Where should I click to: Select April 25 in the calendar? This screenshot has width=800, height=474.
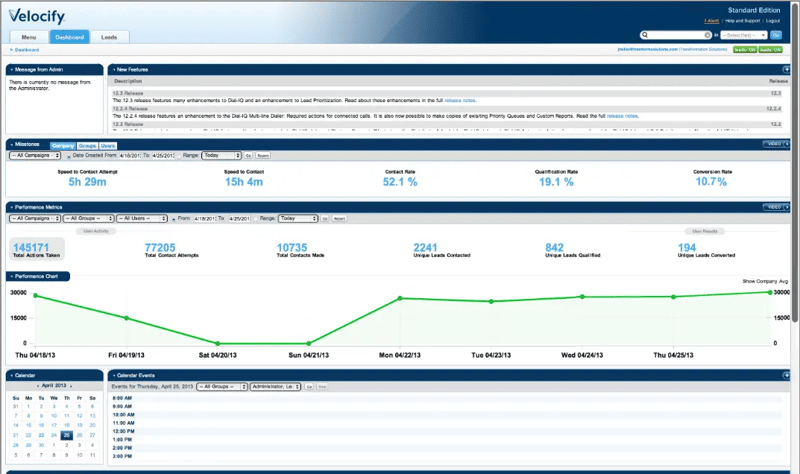(67, 435)
